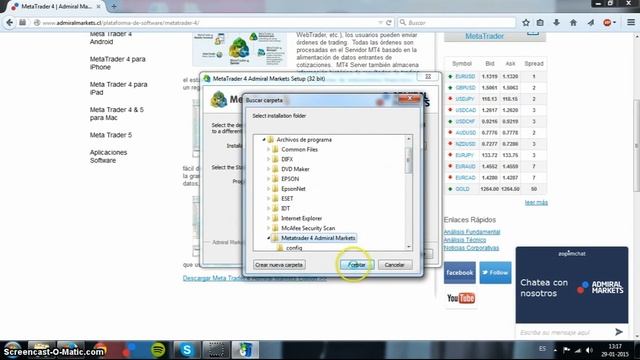This screenshot has width=640, height=360.
Task: Open Skype from the taskbar
Action: point(187,350)
